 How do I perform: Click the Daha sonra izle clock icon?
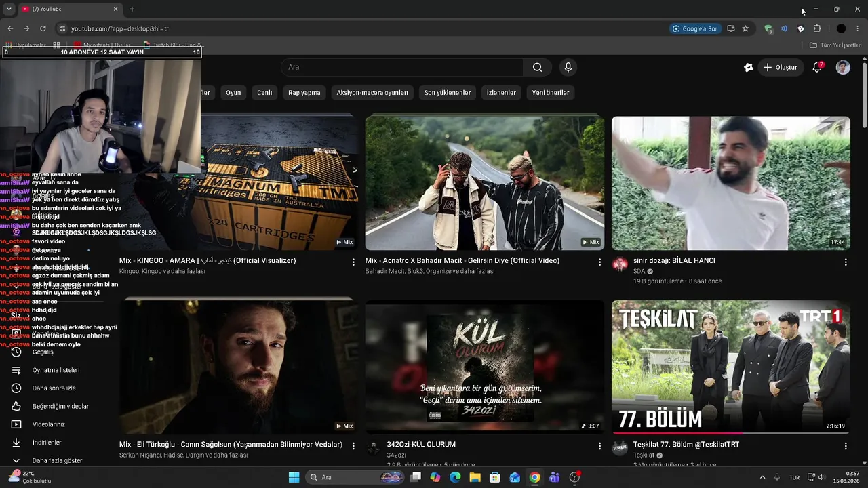(x=16, y=388)
